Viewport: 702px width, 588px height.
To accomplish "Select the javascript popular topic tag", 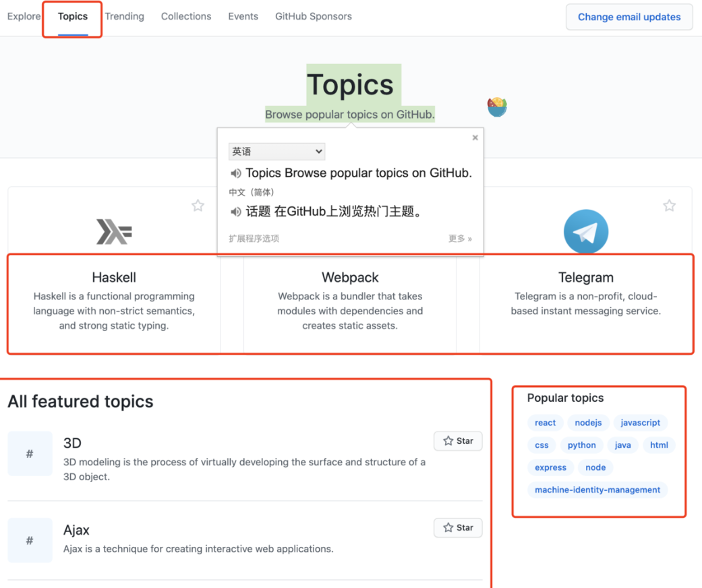I will 640,423.
